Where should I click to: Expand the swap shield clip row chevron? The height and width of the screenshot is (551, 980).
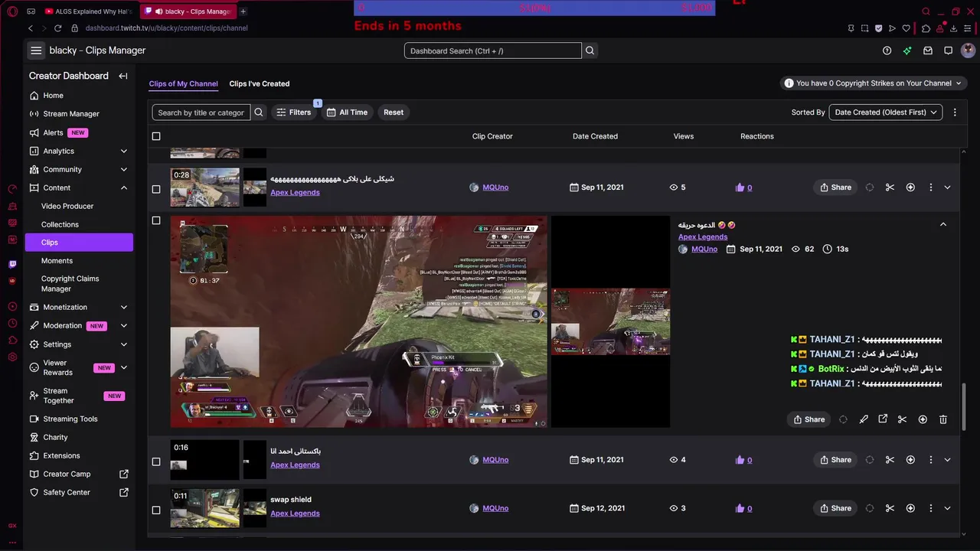[x=948, y=508]
